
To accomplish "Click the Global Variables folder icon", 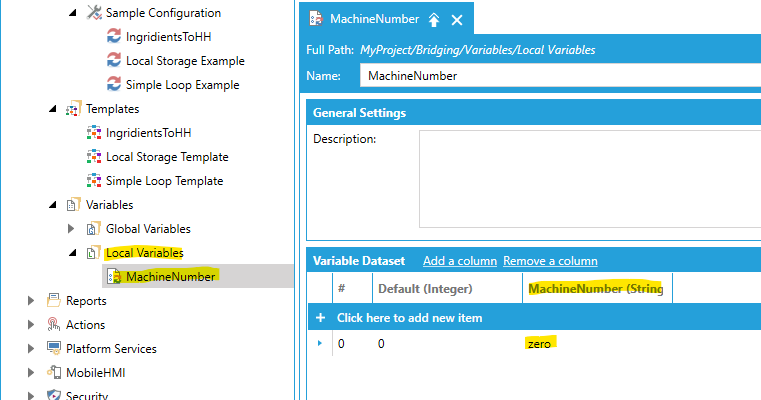I will click(93, 228).
